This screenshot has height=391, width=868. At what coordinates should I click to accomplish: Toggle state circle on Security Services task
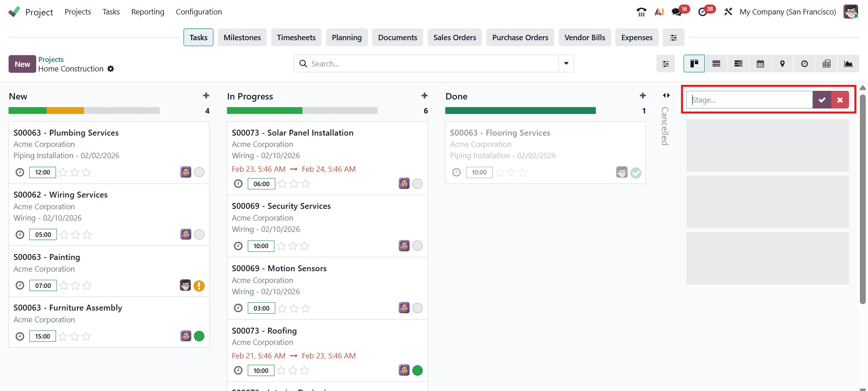417,245
